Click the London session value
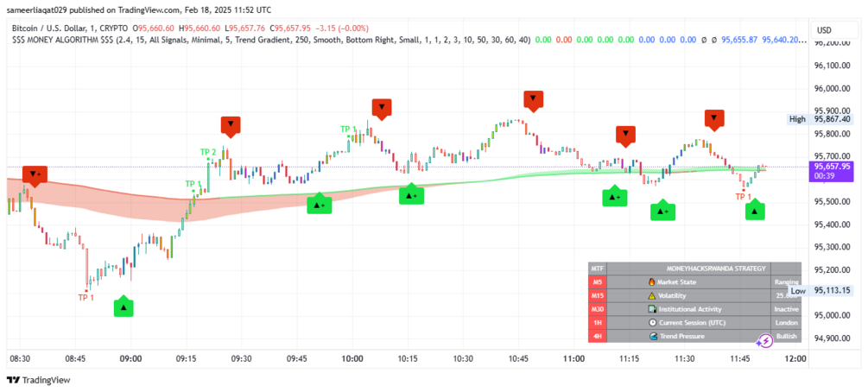 [x=787, y=323]
